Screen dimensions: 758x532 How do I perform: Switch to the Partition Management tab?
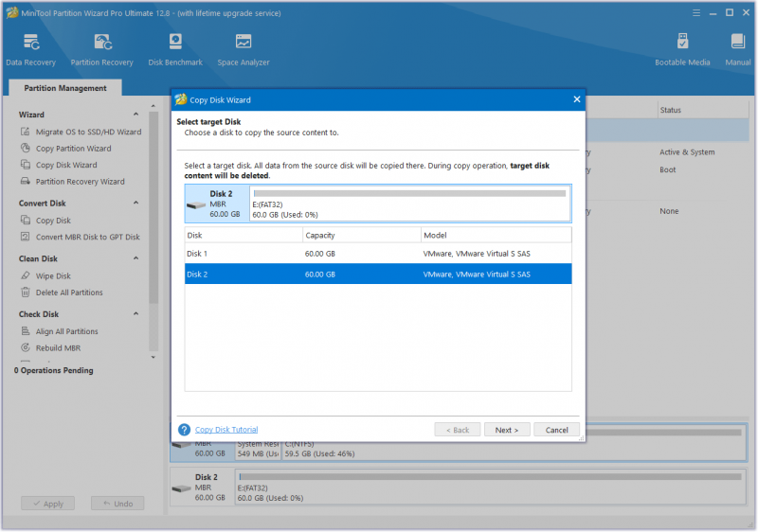click(x=65, y=88)
